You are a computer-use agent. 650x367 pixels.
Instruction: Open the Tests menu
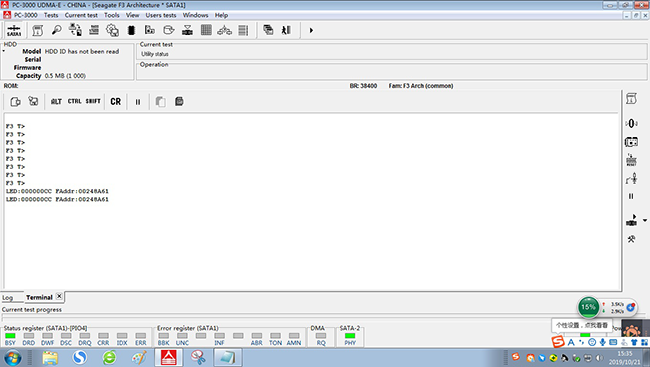51,15
